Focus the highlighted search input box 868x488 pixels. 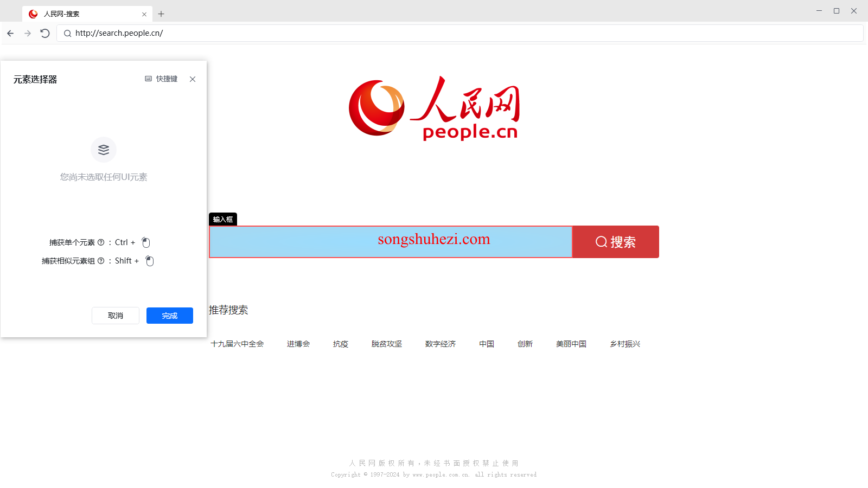(x=391, y=242)
